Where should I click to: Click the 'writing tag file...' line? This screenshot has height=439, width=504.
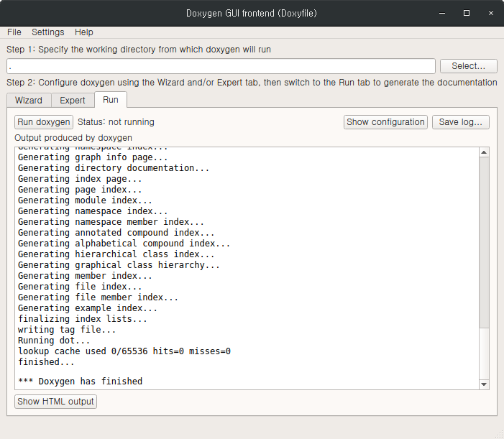(x=67, y=330)
